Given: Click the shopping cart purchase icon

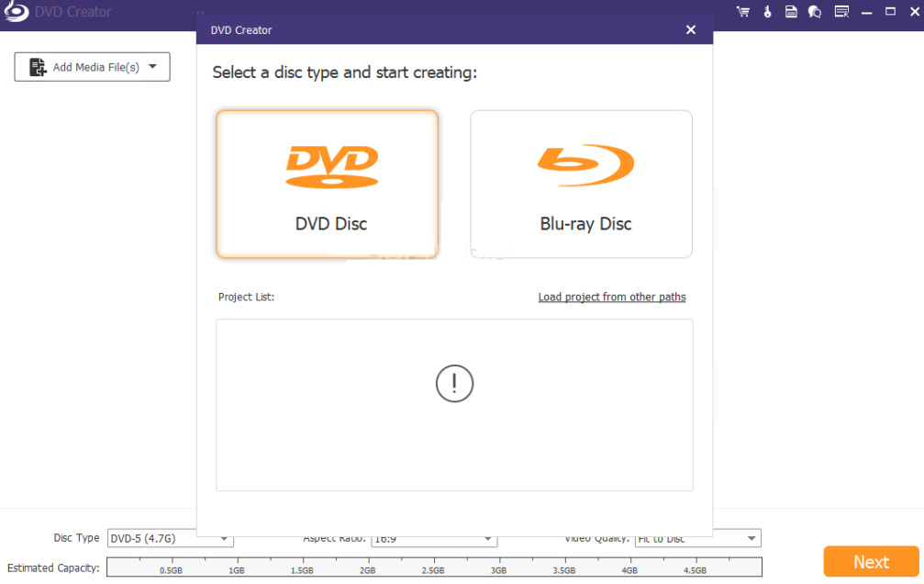Looking at the screenshot, I should click(x=743, y=12).
